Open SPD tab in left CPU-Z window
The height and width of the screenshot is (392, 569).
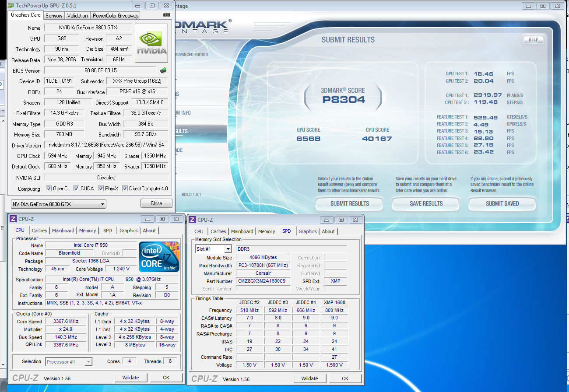108,231
